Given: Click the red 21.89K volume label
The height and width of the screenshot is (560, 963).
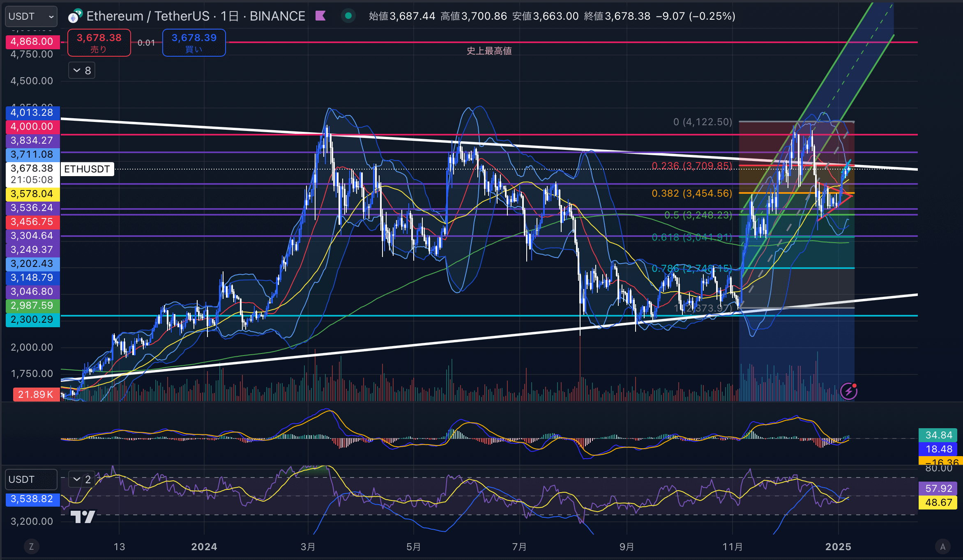Looking at the screenshot, I should tap(36, 395).
